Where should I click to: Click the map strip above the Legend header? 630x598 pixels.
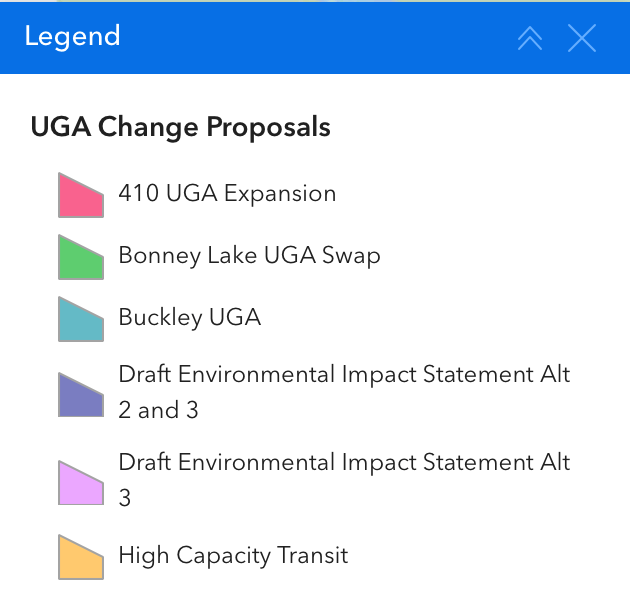(300, 1)
